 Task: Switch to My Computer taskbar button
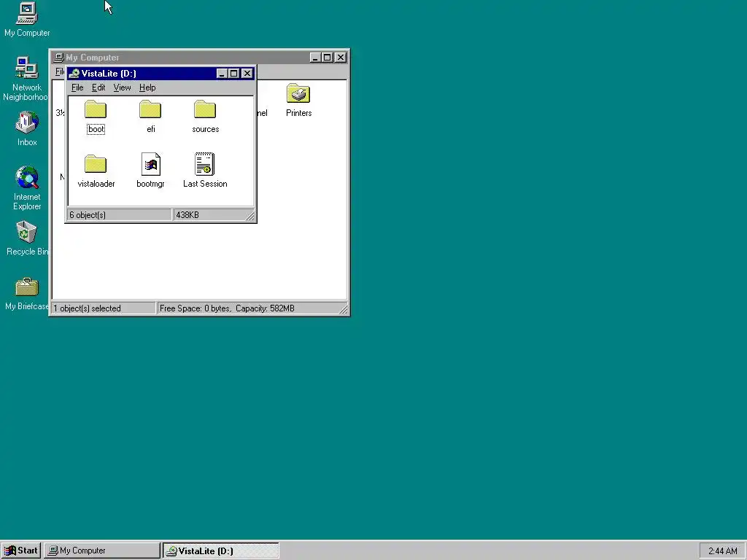pyautogui.click(x=102, y=551)
